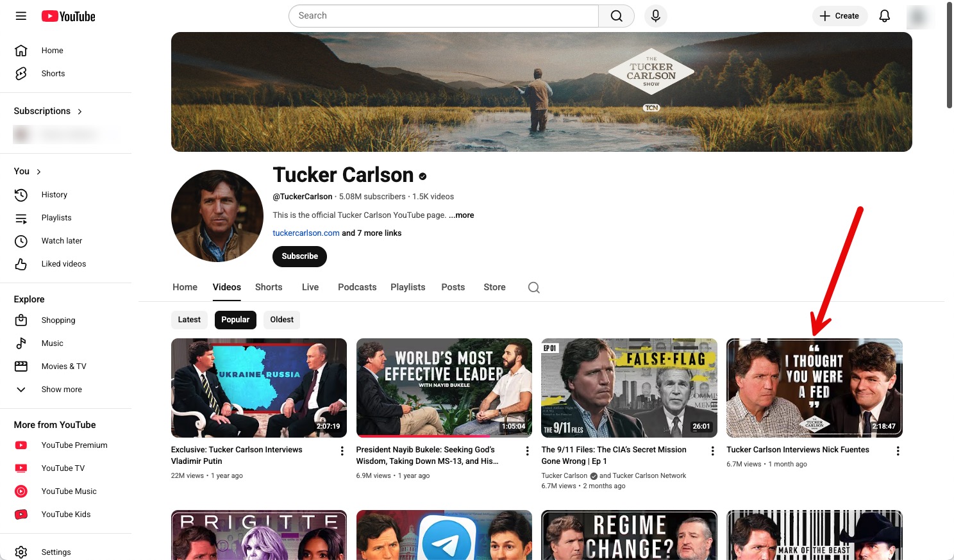Open the channel search magnifier icon
This screenshot has width=954, height=560.
533,287
